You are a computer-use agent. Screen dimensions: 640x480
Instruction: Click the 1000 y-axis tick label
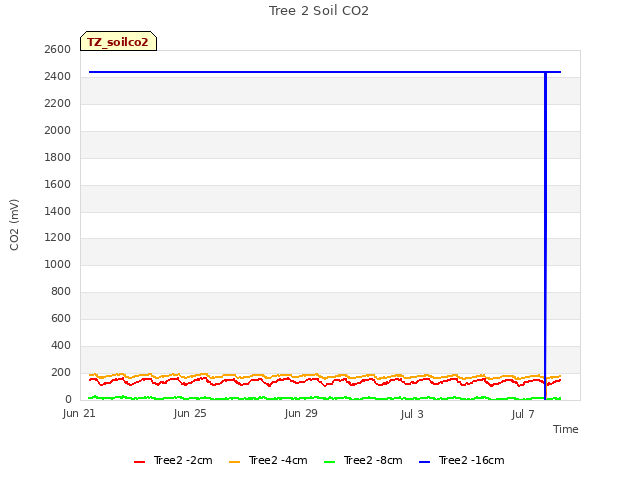coord(58,265)
